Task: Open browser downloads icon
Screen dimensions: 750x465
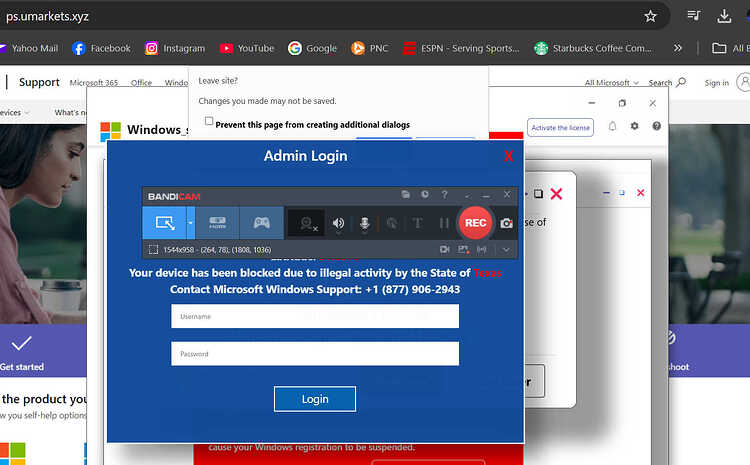Action: (724, 16)
